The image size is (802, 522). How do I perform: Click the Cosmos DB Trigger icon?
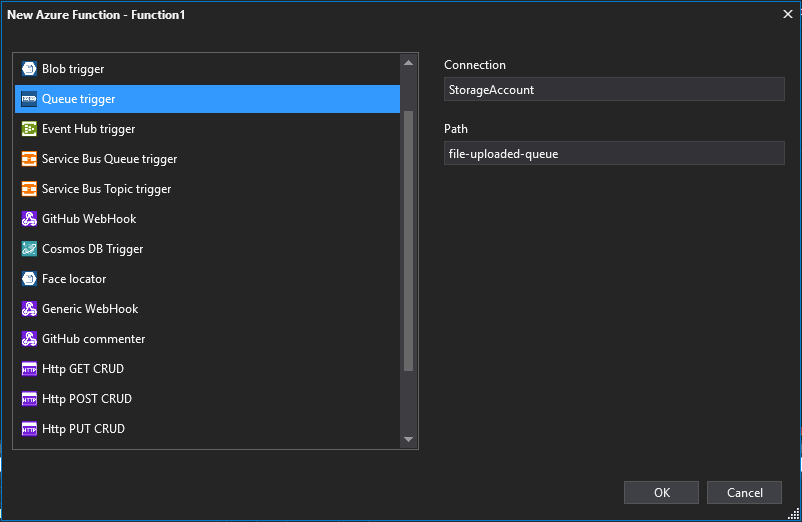click(x=29, y=249)
